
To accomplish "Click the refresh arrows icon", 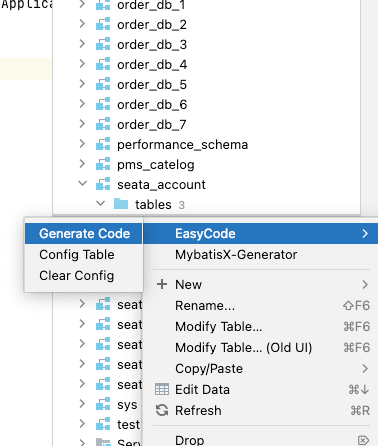I will coord(162,410).
